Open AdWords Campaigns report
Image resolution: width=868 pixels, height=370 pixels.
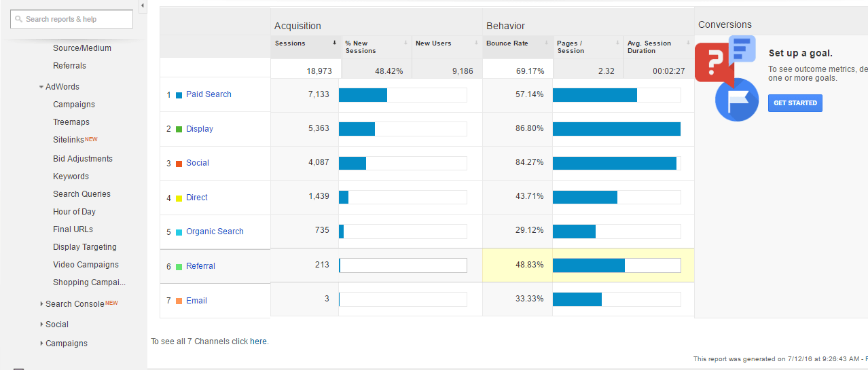coord(74,105)
